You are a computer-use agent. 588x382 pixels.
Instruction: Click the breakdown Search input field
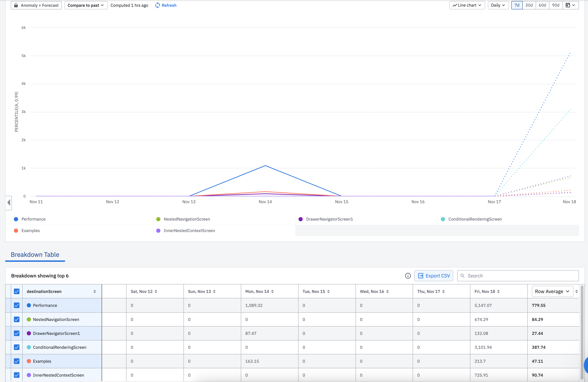[x=518, y=276]
